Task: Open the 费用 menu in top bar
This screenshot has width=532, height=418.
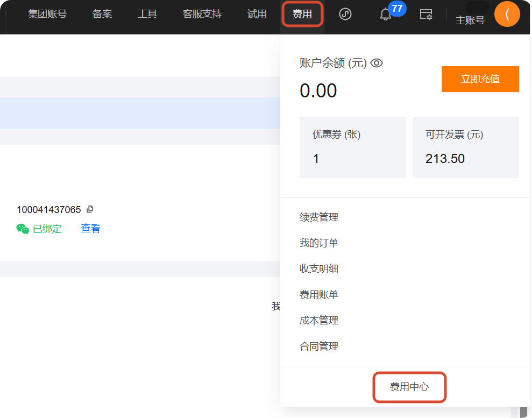Action: point(302,14)
